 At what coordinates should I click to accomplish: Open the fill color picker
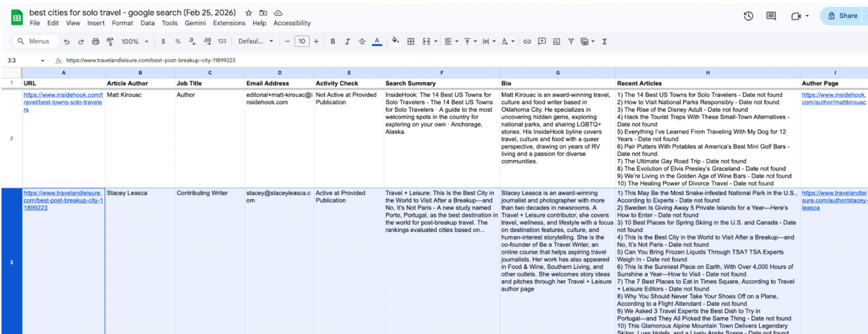point(395,41)
